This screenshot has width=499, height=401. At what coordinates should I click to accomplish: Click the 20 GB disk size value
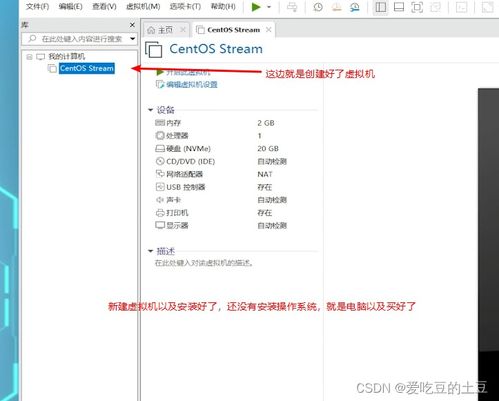[x=268, y=149]
